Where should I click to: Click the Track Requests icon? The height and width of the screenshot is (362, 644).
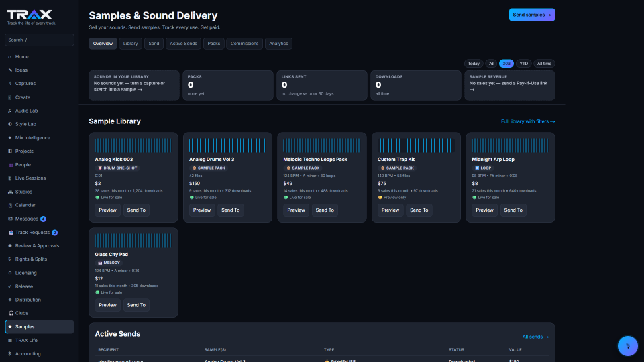pyautogui.click(x=11, y=233)
